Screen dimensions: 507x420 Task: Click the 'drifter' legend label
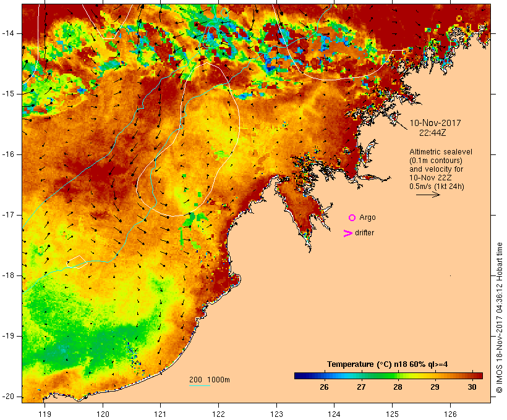tap(364, 233)
